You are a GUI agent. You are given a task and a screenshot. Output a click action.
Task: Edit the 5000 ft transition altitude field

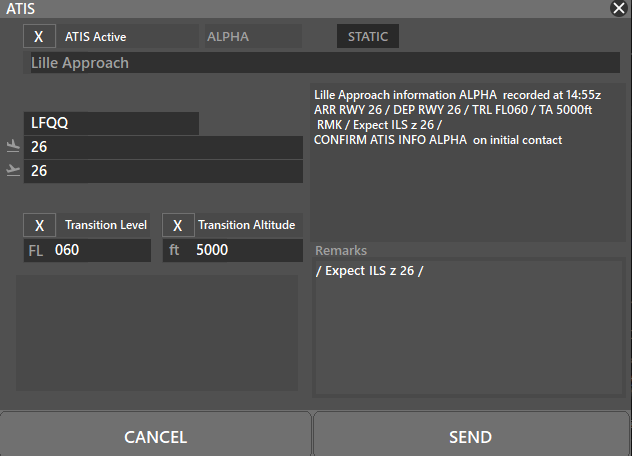coord(233,250)
